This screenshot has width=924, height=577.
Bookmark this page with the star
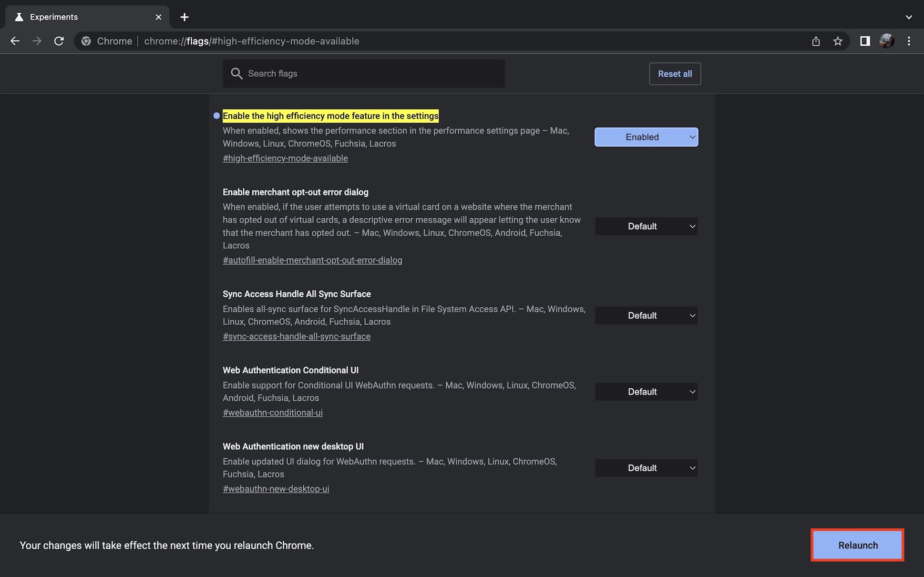(x=838, y=41)
